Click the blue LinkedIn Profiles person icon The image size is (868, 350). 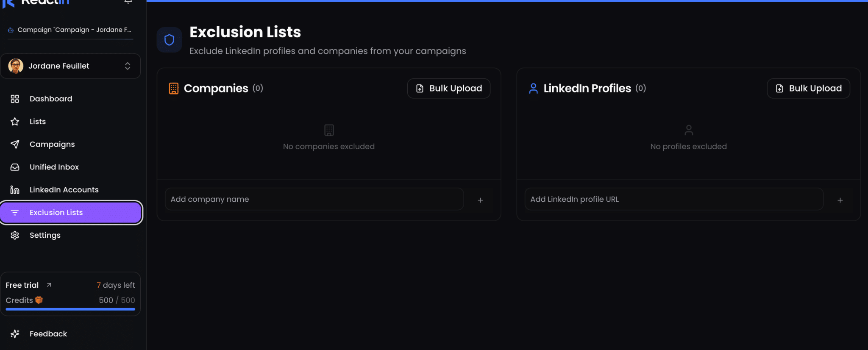(533, 88)
